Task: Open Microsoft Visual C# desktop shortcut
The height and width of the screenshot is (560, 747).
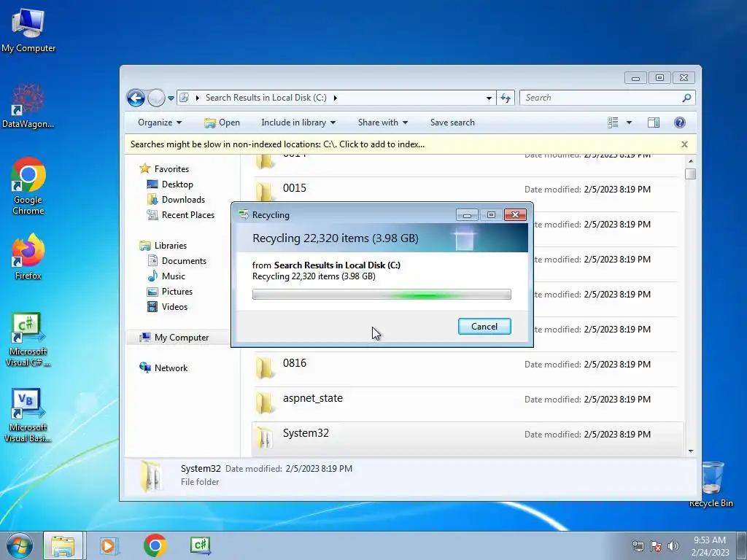Action: pos(28,340)
